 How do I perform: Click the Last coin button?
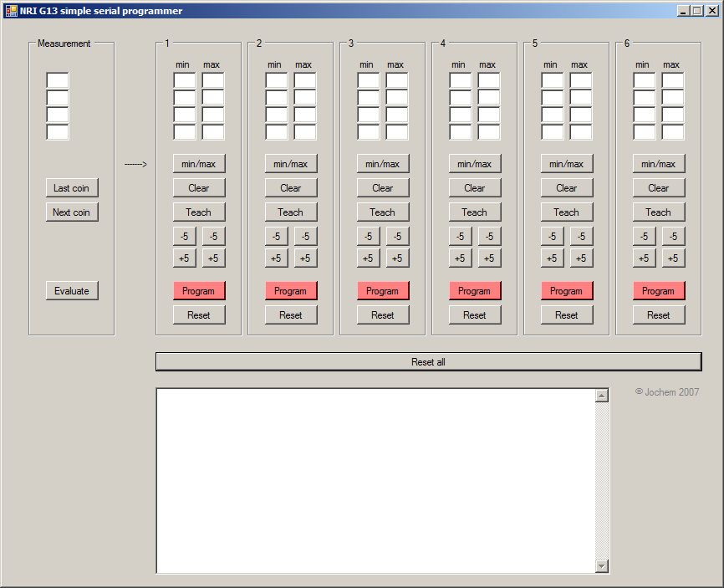point(72,188)
